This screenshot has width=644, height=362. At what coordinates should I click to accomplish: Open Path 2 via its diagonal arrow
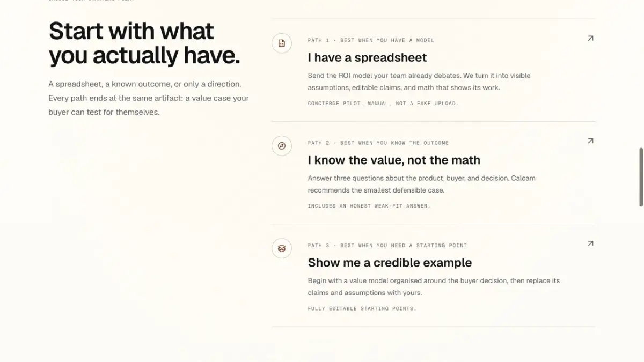click(590, 141)
